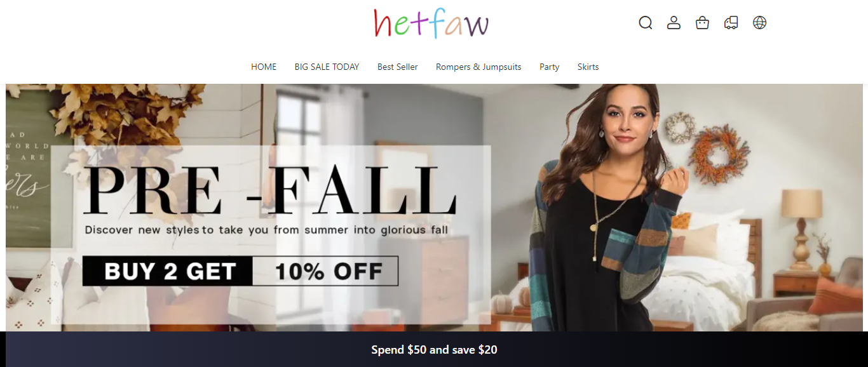
Task: Select Best Seller in navigation
Action: click(x=398, y=67)
